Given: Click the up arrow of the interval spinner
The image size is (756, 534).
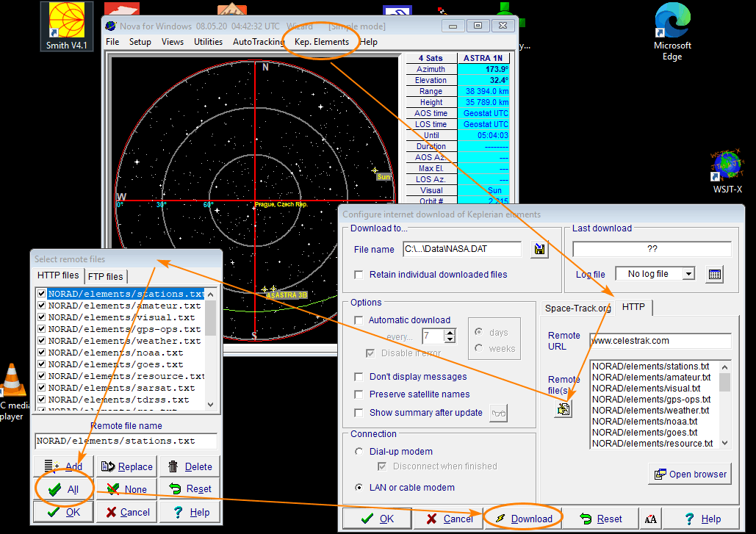Looking at the screenshot, I should click(x=450, y=332).
